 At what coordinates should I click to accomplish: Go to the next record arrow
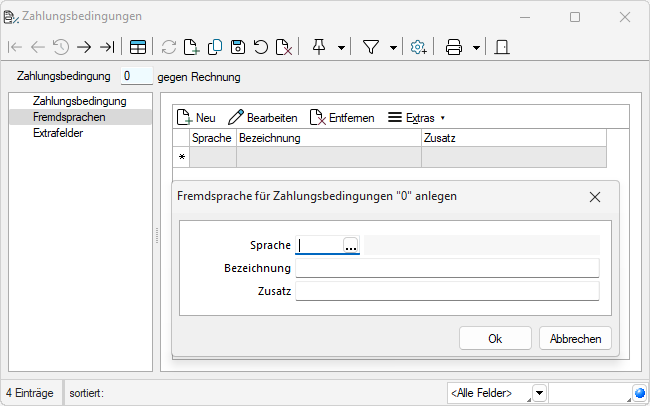coord(84,47)
